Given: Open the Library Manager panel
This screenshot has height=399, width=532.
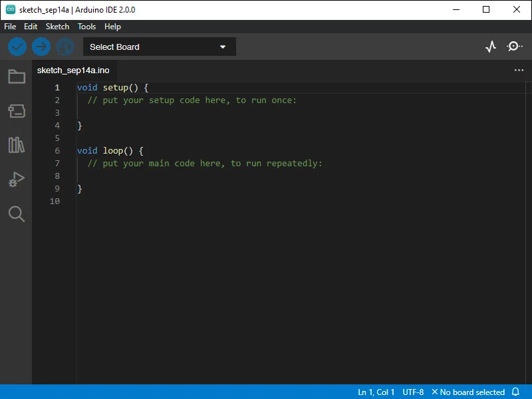Looking at the screenshot, I should click(x=16, y=145).
